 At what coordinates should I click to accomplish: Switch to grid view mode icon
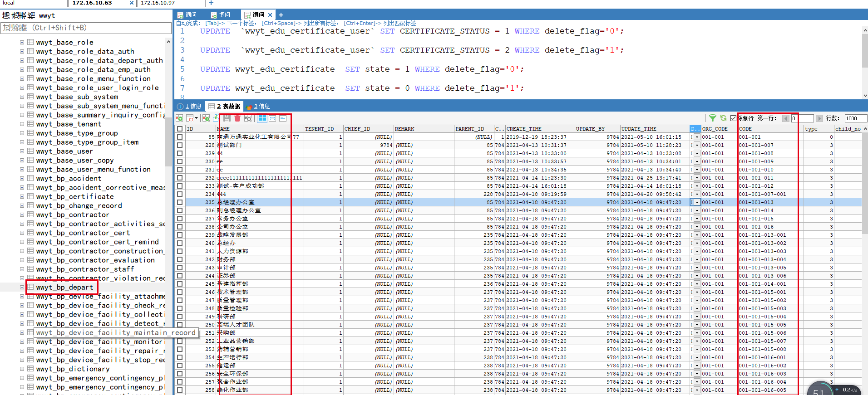[x=262, y=118]
